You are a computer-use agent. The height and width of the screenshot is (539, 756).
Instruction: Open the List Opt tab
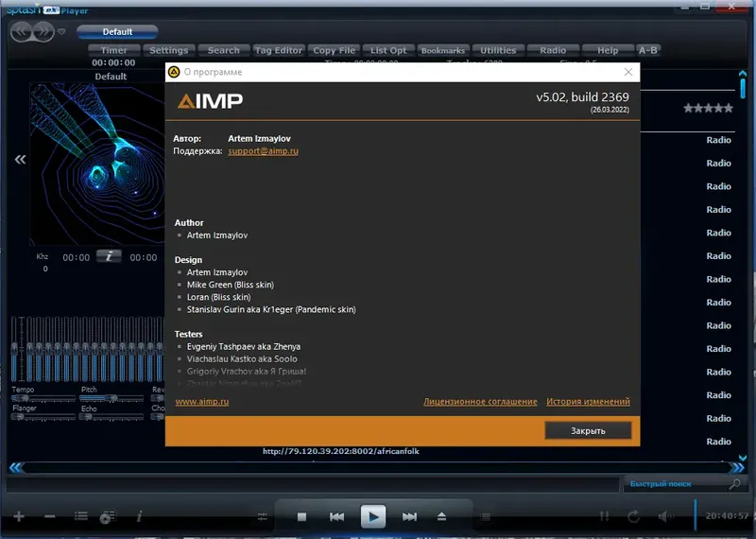388,50
